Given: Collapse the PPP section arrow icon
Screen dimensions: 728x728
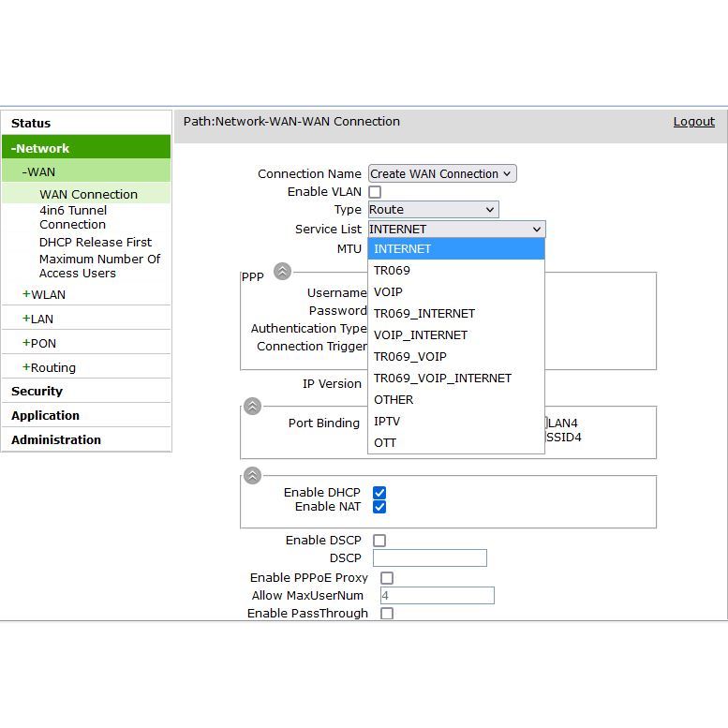Looking at the screenshot, I should pos(282,272).
